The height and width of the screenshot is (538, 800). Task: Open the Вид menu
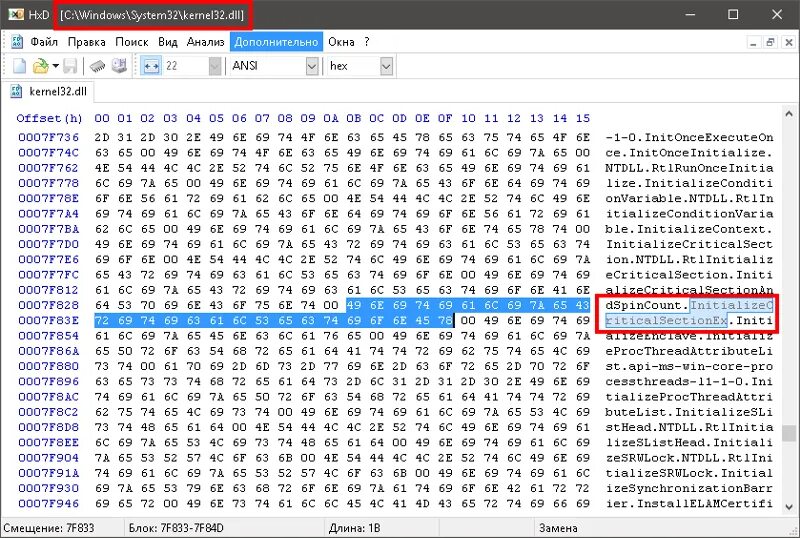tap(167, 42)
